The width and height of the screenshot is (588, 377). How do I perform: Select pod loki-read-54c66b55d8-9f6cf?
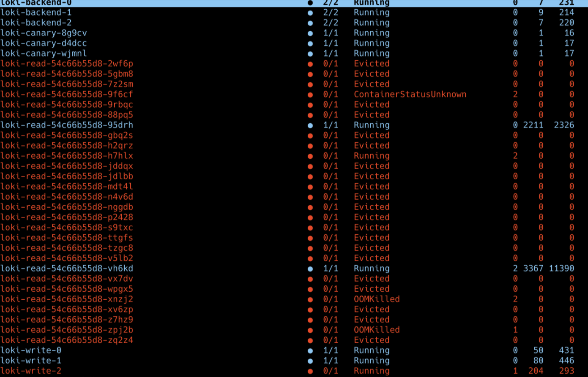67,94
